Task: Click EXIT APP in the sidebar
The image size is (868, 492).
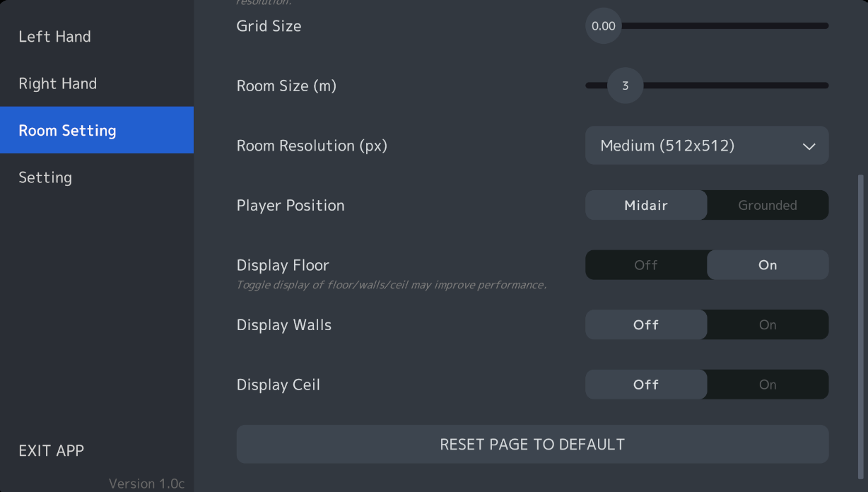Action: point(52,450)
